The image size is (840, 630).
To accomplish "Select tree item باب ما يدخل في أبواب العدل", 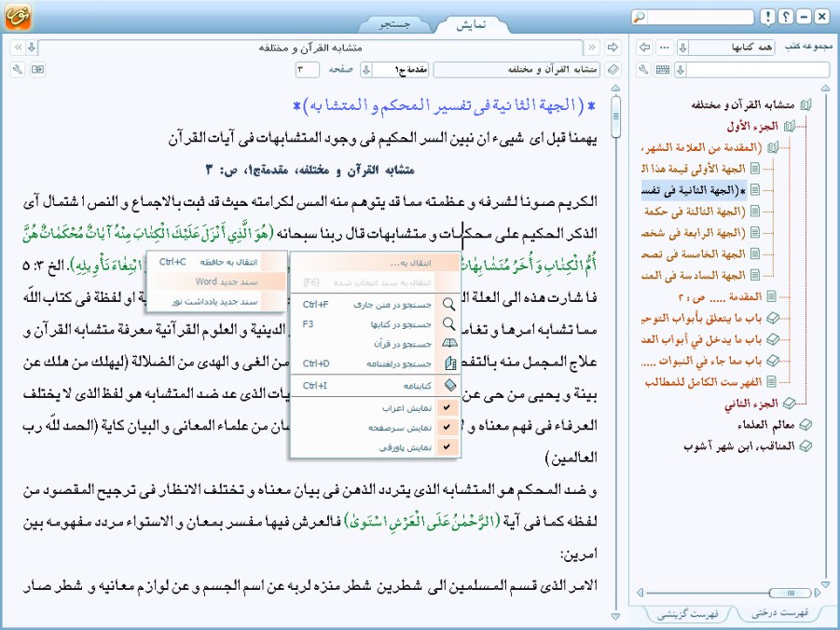I will [x=702, y=339].
